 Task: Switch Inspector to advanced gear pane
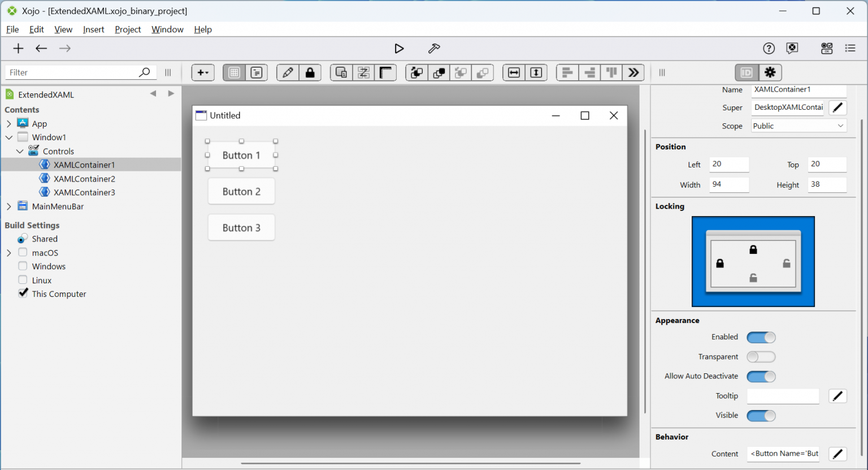point(770,72)
